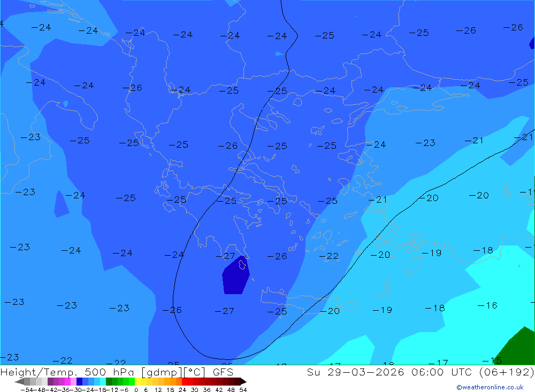This screenshot has height=392, width=535.
Task: Click the positive '54' color scale label
Action: (x=243, y=390)
